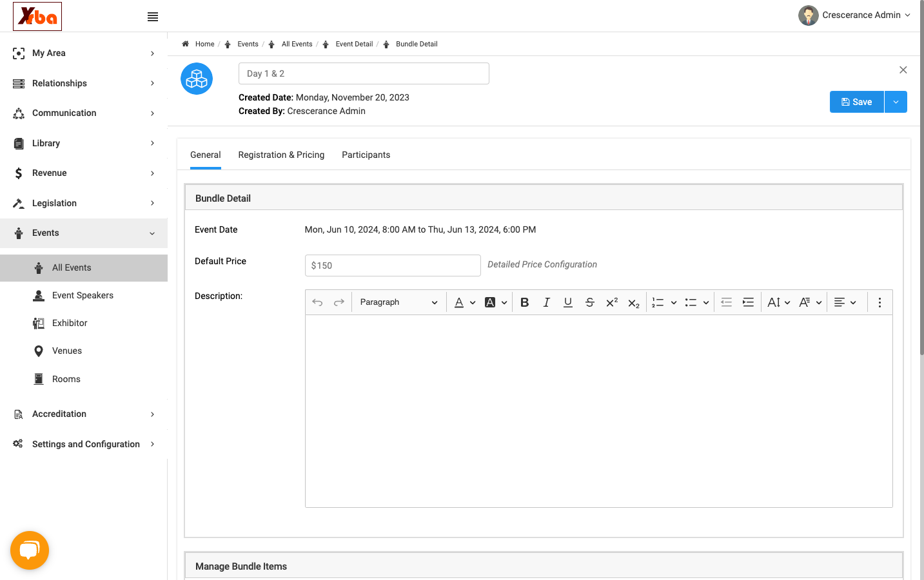Screen dimensions: 924x580
Task: Apply Subscript formatting in editor
Action: [634, 303]
